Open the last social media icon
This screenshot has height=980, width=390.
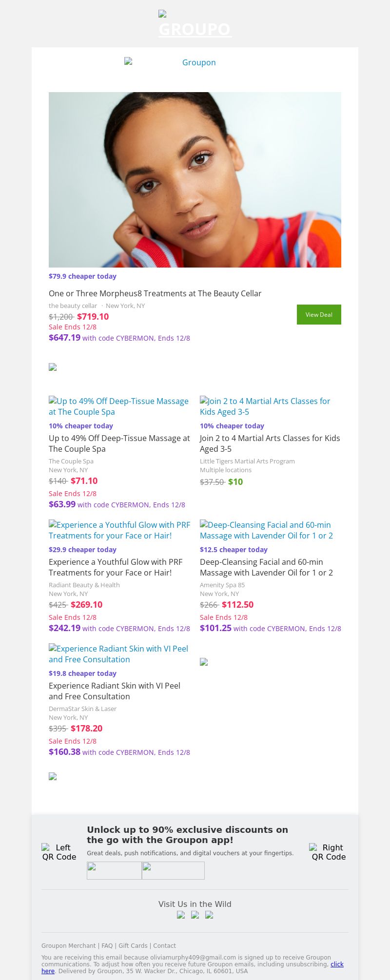click(x=209, y=915)
